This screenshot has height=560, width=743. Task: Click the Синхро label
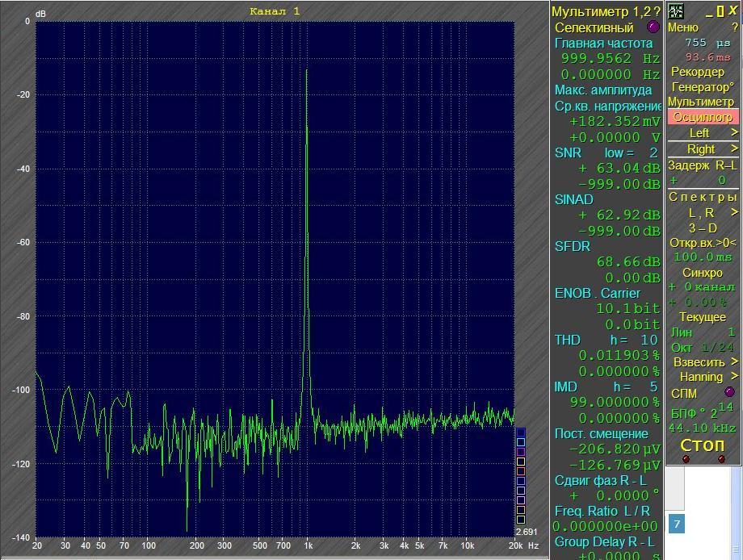pyautogui.click(x=703, y=273)
